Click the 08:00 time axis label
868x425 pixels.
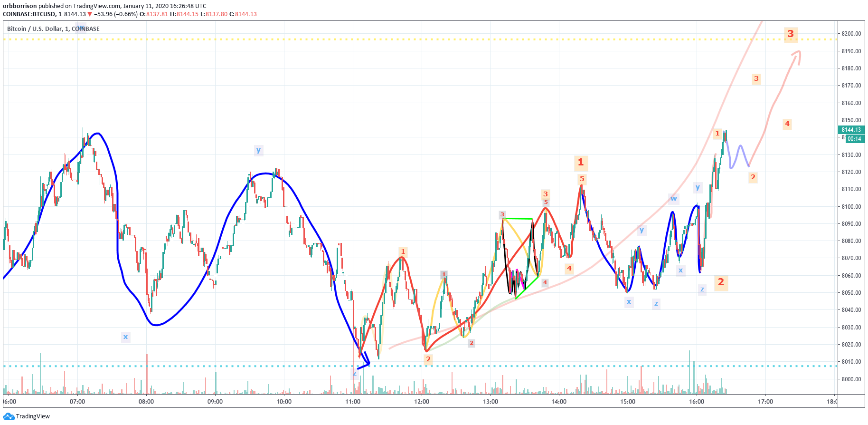146,402
